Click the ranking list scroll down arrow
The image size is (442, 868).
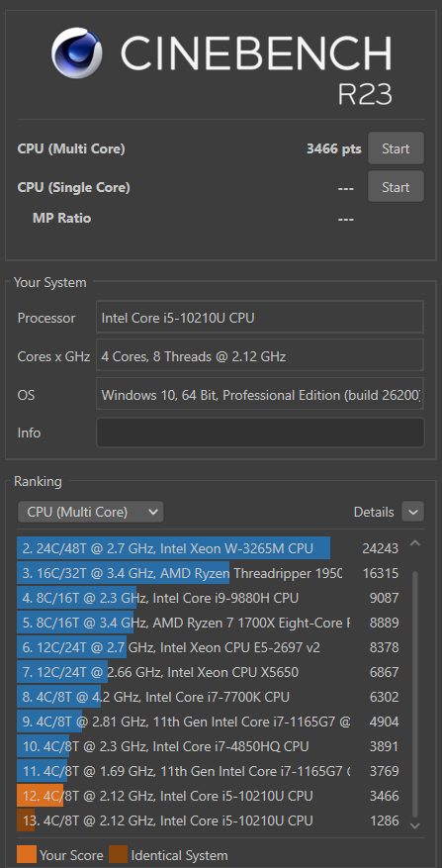(415, 824)
